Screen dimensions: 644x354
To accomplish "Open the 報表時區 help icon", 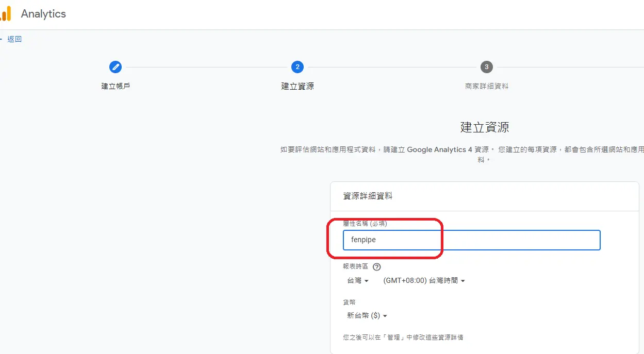I will click(376, 266).
